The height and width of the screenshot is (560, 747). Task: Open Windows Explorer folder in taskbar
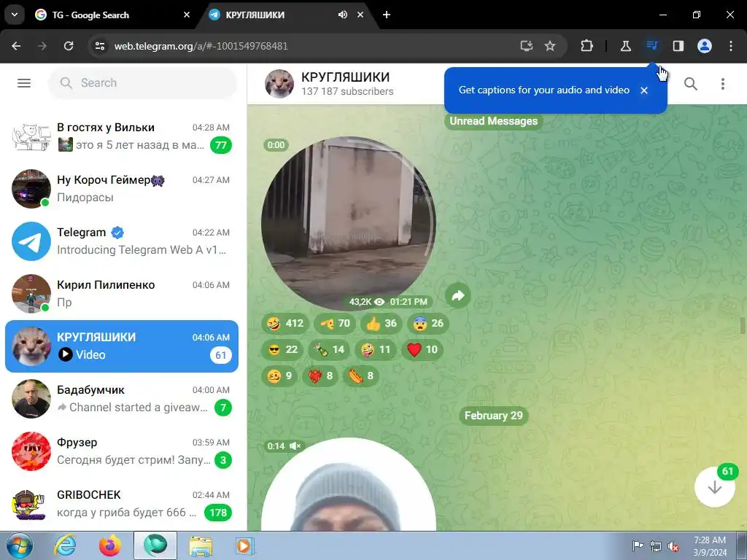pyautogui.click(x=201, y=546)
